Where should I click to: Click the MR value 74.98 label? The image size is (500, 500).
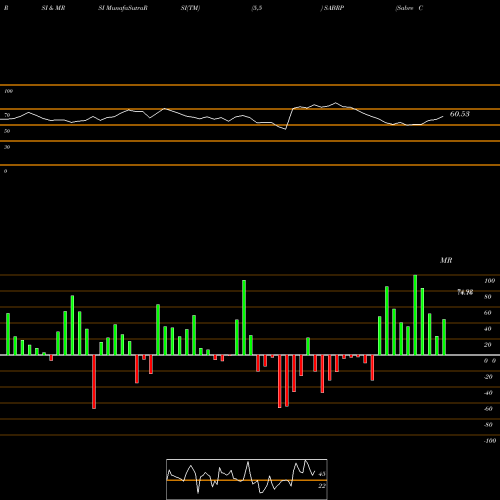click(x=465, y=292)
